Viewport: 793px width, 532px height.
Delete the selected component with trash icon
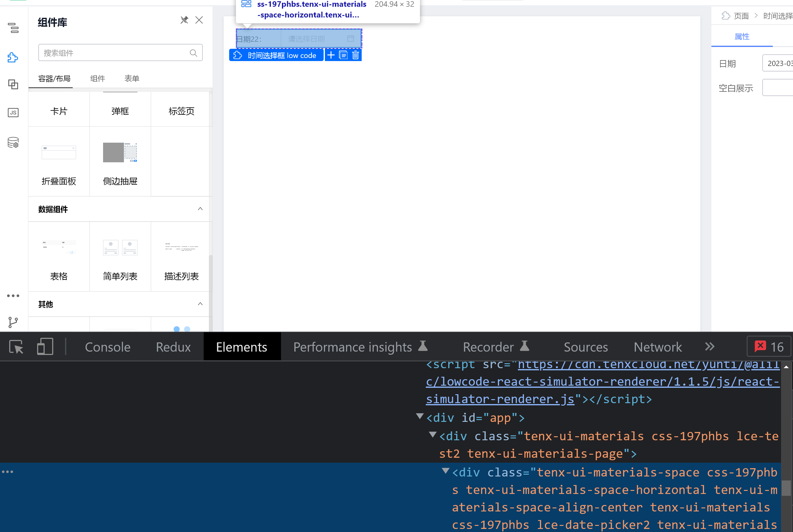tap(356, 55)
